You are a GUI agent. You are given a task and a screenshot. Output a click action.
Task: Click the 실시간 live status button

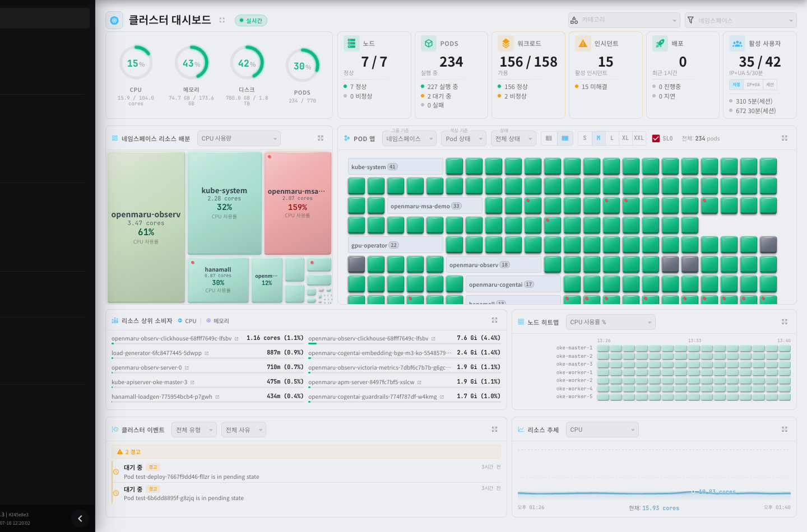(251, 21)
